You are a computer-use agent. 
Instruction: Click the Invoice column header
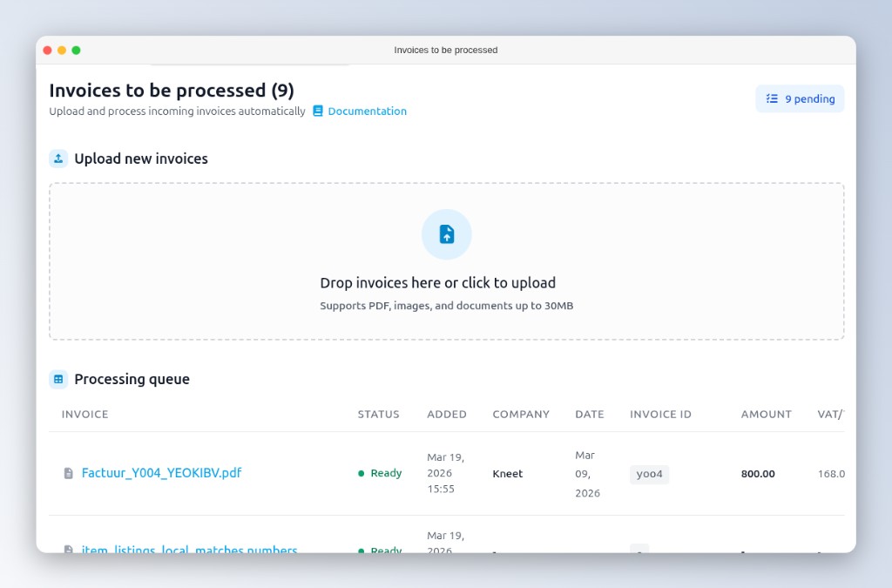[84, 415]
